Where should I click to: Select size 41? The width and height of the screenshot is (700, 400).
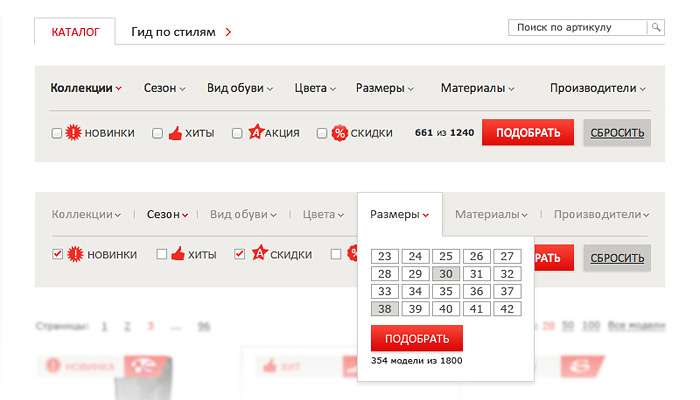[x=476, y=309]
